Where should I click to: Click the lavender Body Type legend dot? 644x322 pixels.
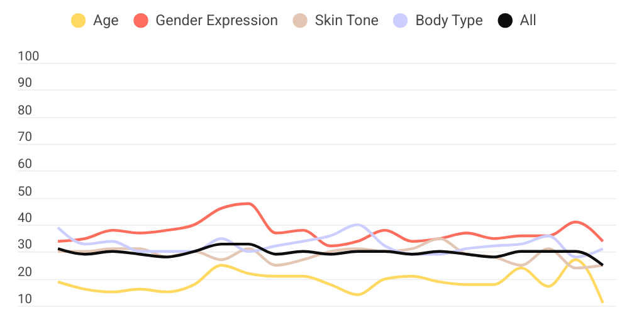[x=401, y=21]
